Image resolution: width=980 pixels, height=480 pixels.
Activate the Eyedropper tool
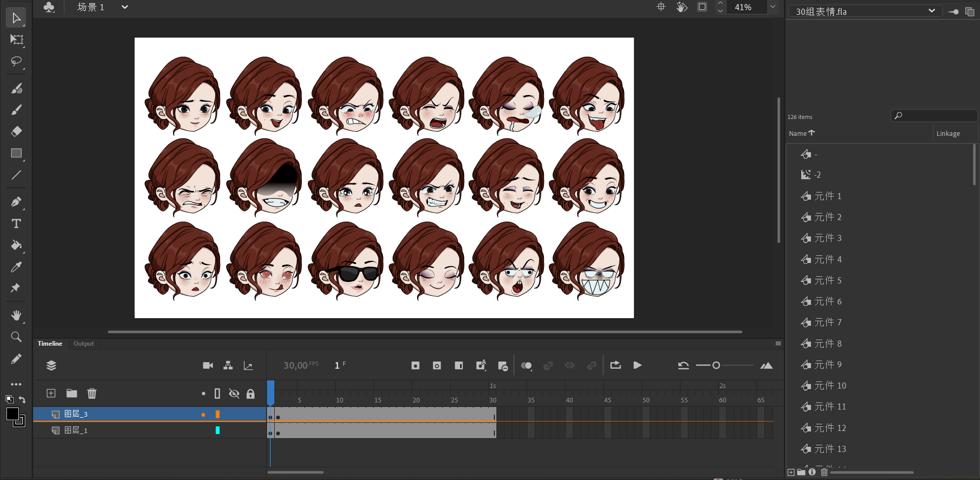pos(16,267)
